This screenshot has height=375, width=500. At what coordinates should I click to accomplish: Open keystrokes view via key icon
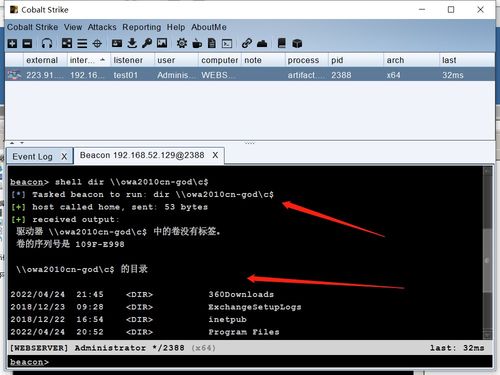coord(147,43)
